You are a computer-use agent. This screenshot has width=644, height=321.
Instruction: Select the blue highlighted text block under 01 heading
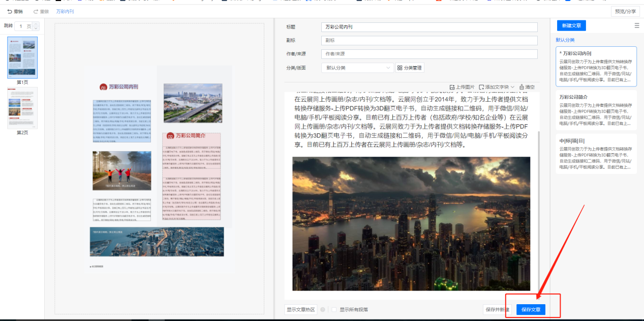(x=121, y=121)
